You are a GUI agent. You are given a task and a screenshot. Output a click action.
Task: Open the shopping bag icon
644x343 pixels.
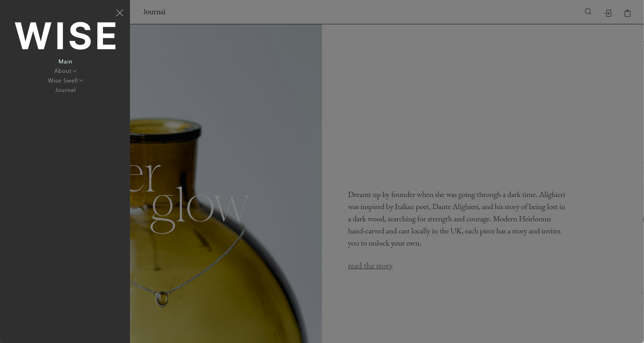pos(627,13)
